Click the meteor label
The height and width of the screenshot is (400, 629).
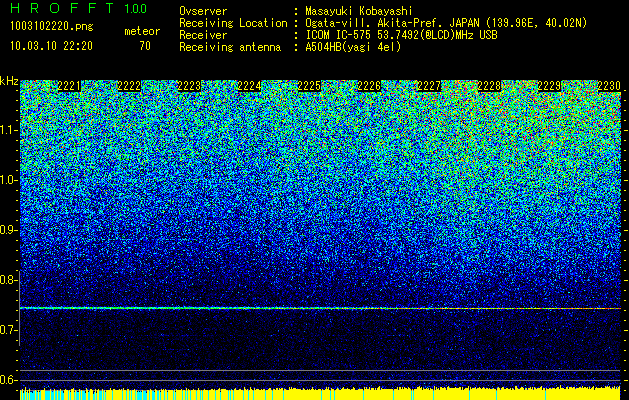coord(142,31)
